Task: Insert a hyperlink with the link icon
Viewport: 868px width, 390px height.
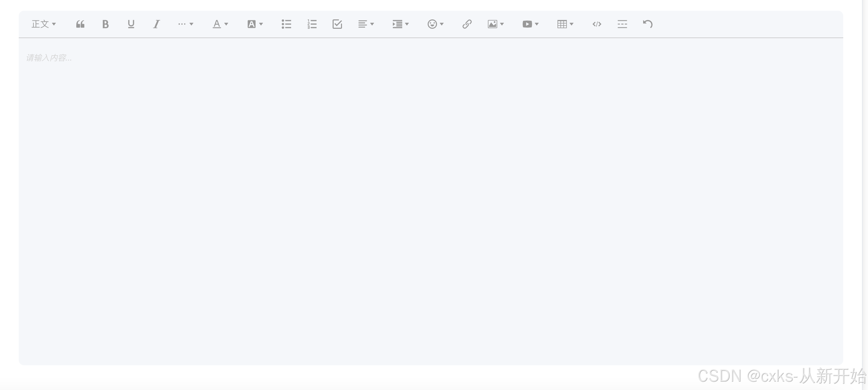Action: [467, 24]
